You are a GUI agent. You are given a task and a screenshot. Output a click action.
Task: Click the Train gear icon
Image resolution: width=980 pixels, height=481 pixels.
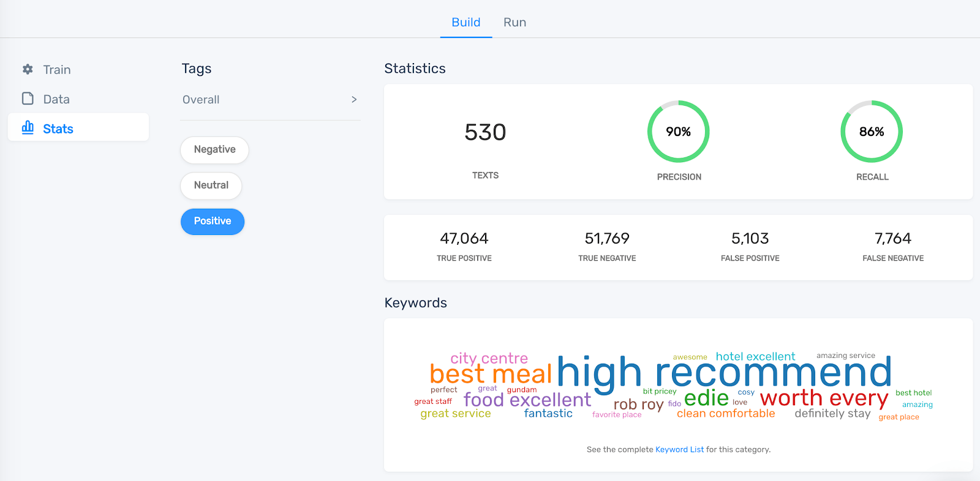pos(28,69)
